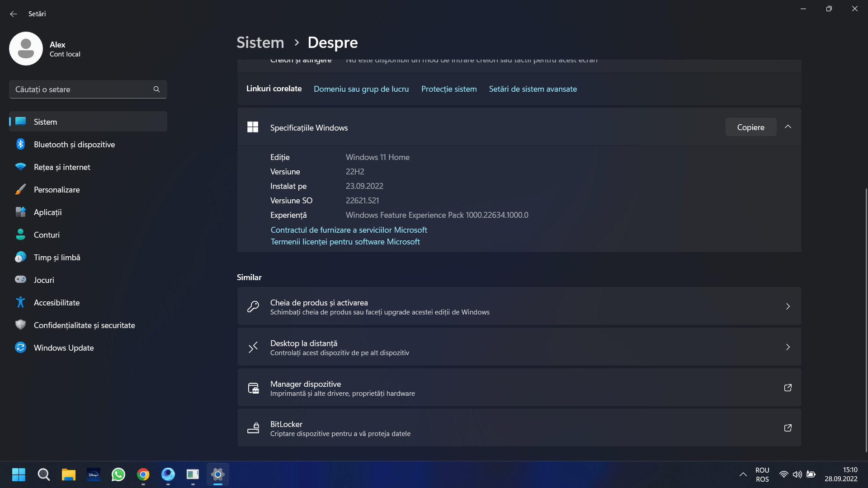Select the Bluetooth și dispozitive menu item
Image resolution: width=868 pixels, height=488 pixels.
tap(88, 144)
